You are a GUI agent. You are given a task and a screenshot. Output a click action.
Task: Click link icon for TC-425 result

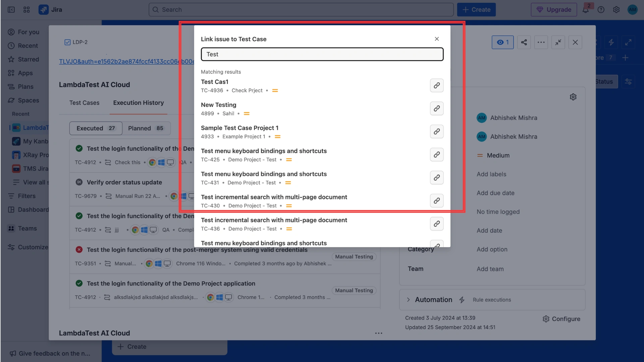click(436, 155)
